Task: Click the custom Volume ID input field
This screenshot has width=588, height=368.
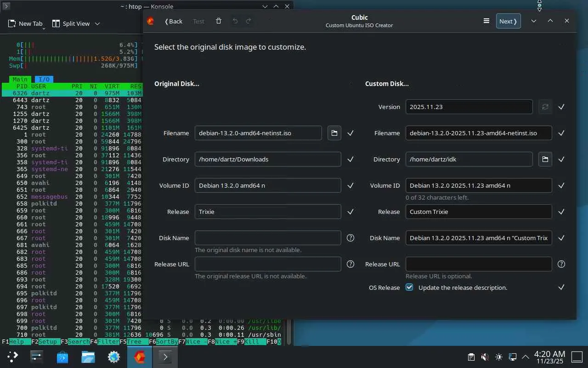Action: (x=479, y=185)
